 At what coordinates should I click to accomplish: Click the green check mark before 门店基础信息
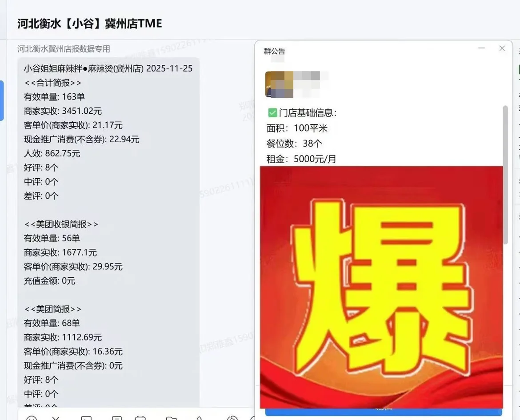point(272,113)
